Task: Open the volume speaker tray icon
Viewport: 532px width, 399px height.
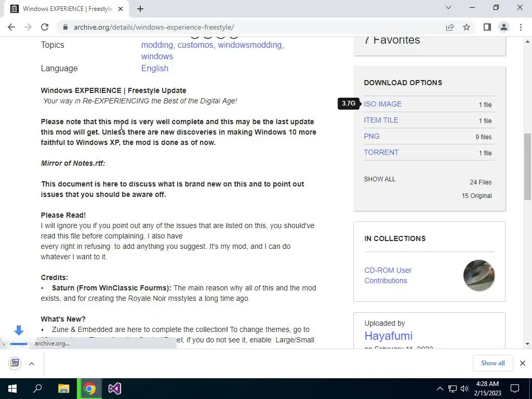Action: 464,389
